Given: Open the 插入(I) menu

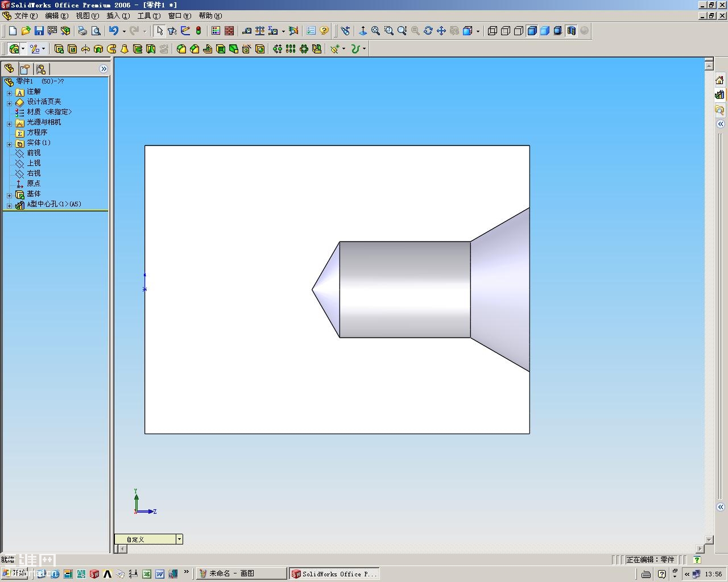Looking at the screenshot, I should pos(118,16).
